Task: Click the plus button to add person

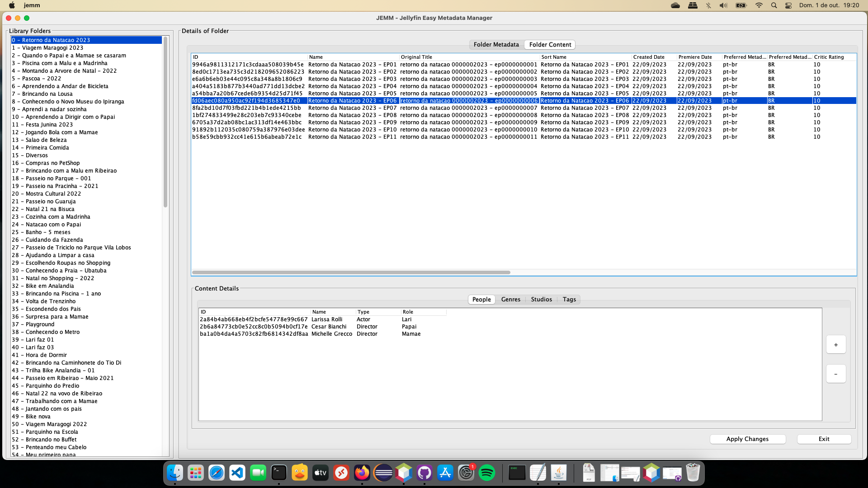Action: 835,345
